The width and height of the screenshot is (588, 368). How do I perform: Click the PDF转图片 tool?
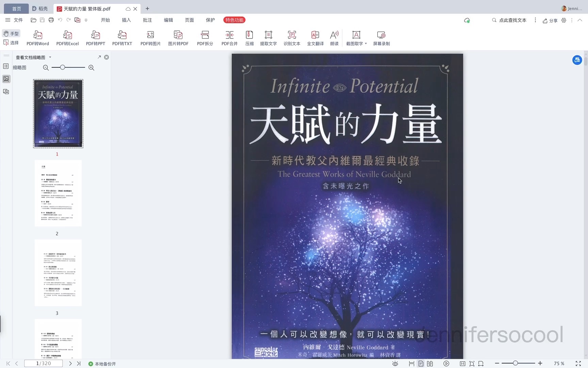click(150, 38)
